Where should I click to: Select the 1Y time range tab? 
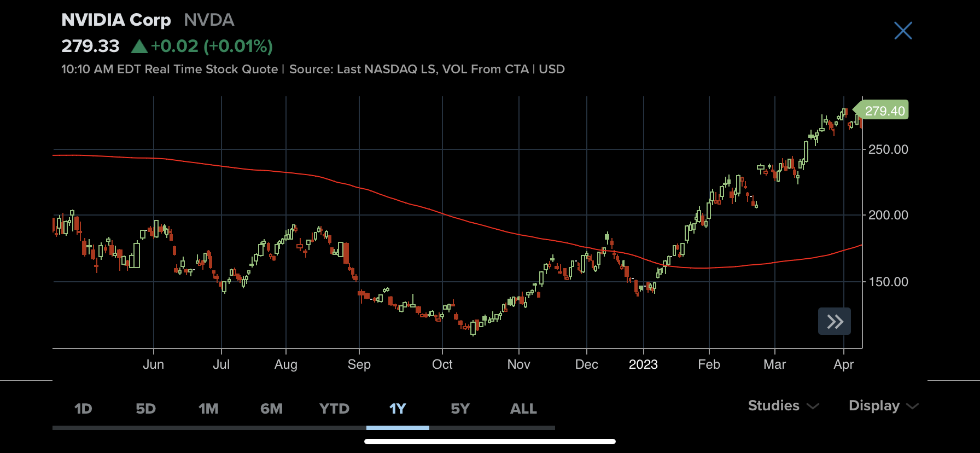(x=398, y=409)
